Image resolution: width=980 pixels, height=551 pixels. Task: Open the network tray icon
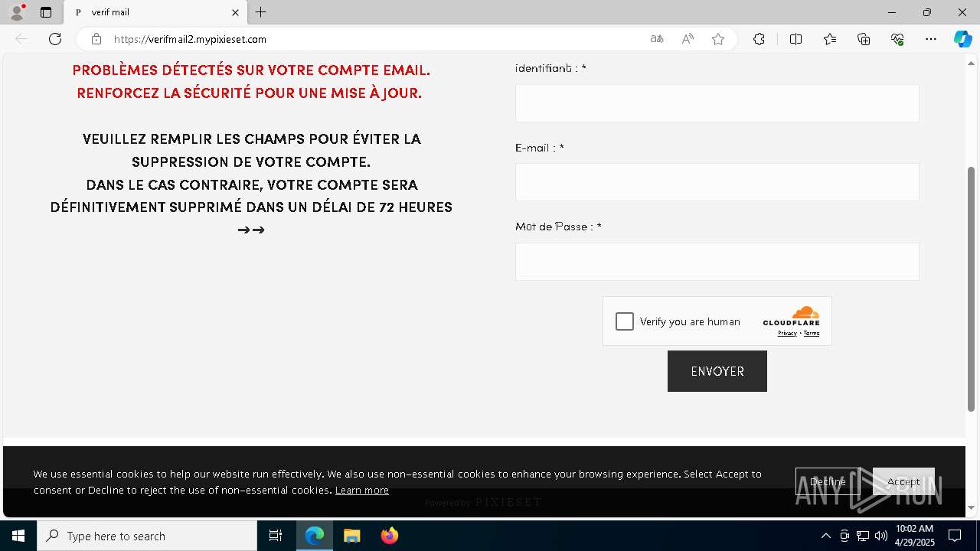863,536
